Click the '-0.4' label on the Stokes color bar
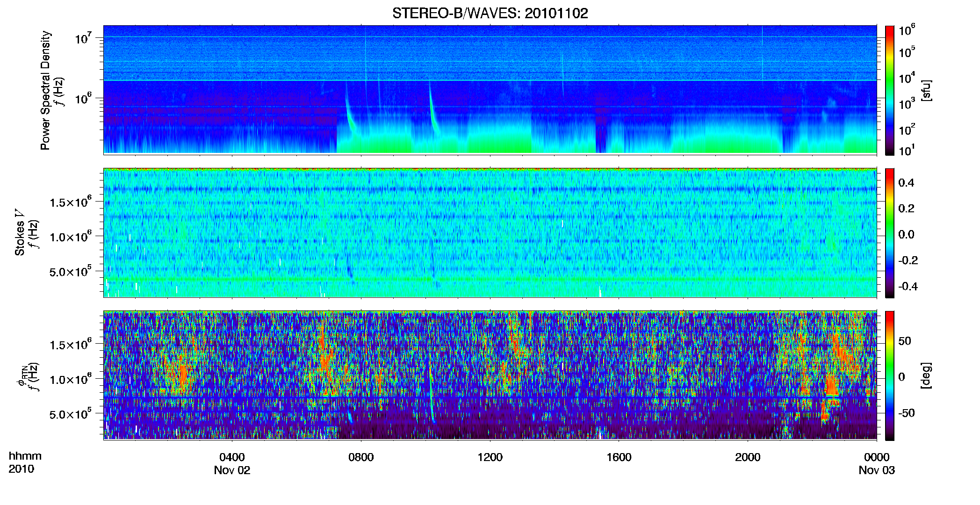 click(x=908, y=286)
